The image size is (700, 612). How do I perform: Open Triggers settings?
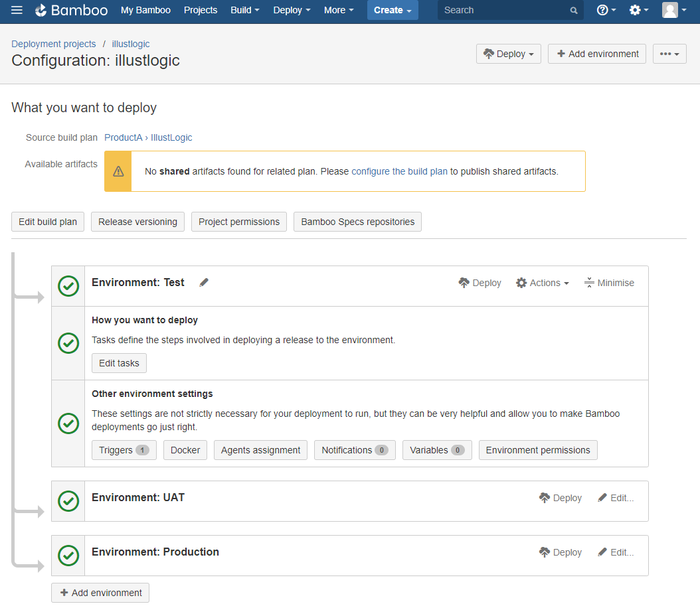[124, 450]
